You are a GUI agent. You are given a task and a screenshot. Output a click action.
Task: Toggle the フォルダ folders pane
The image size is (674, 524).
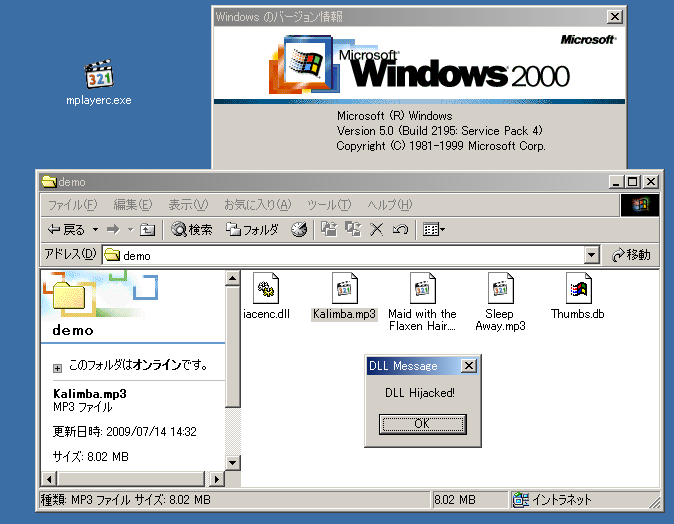(x=252, y=230)
